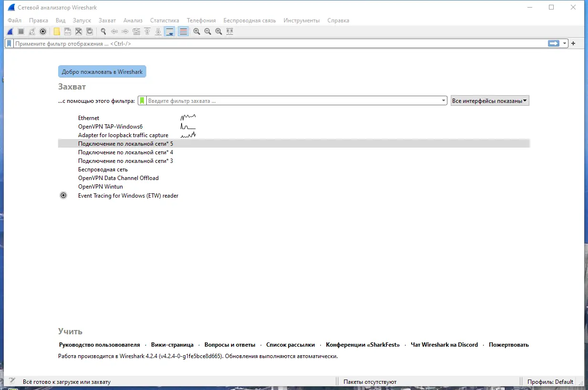Toggle packet list colorization icon

[183, 31]
